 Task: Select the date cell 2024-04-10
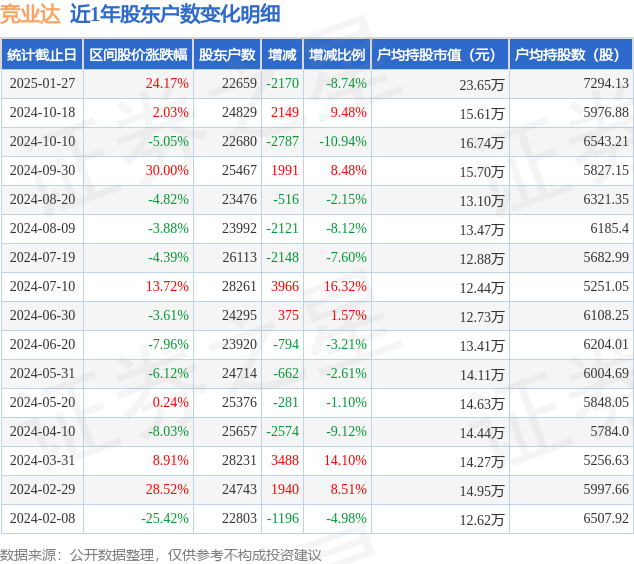tap(42, 431)
